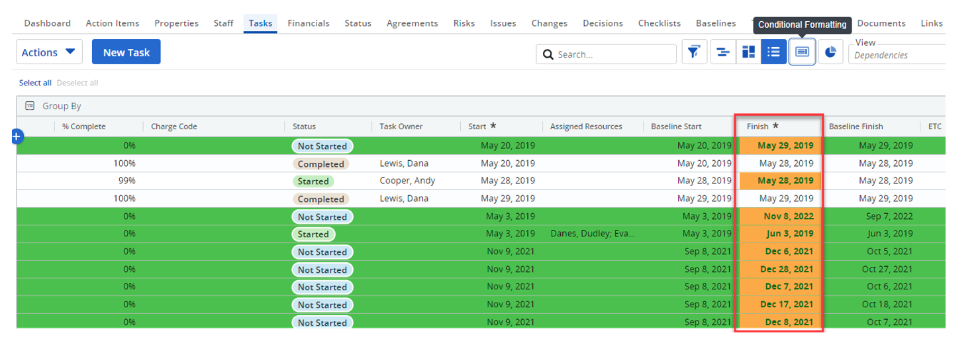The width and height of the screenshot is (980, 343).
Task: Click finish date Dec 6, 2021
Action: pyautogui.click(x=789, y=252)
